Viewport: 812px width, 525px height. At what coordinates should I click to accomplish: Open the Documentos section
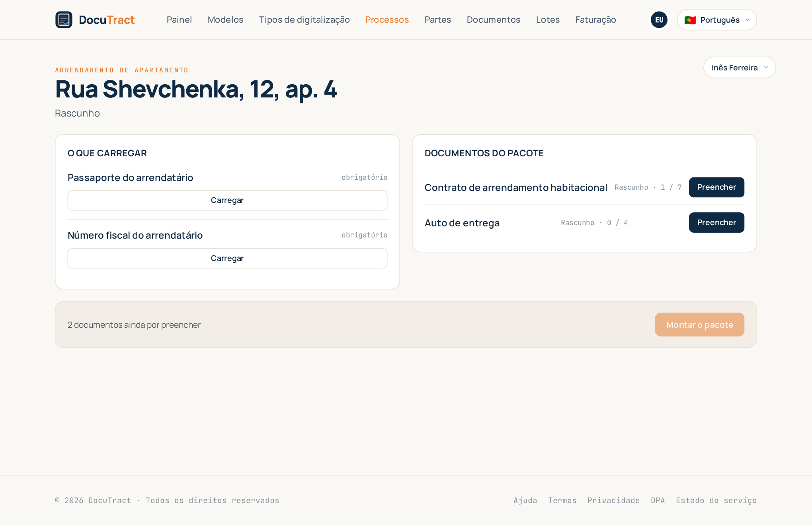[494, 20]
